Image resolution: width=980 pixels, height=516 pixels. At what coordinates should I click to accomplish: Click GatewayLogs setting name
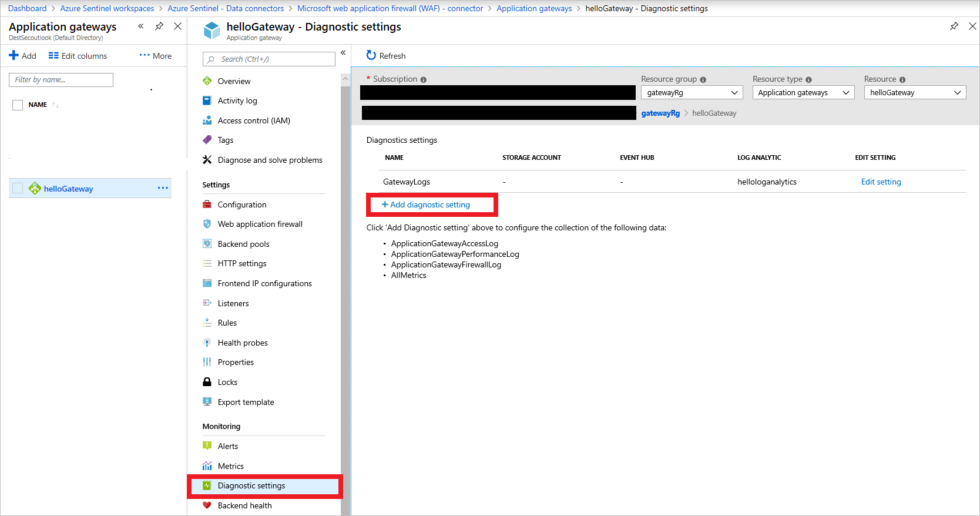click(407, 182)
